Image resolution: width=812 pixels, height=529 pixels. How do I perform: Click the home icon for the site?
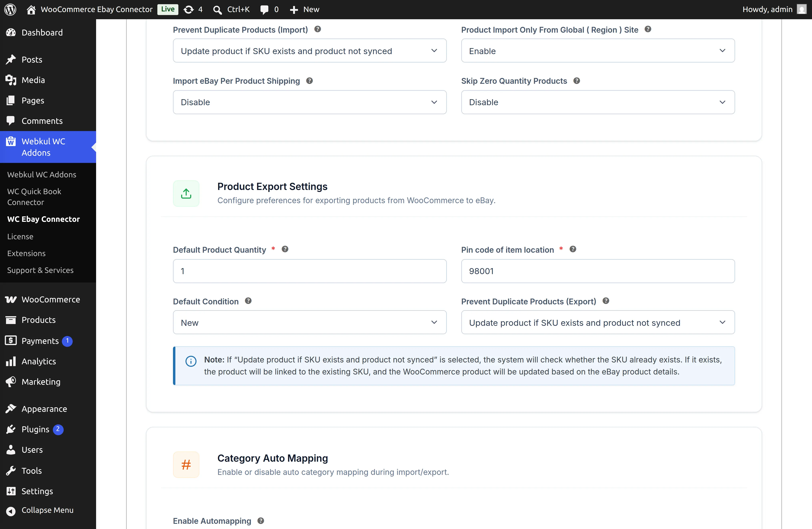(x=31, y=9)
